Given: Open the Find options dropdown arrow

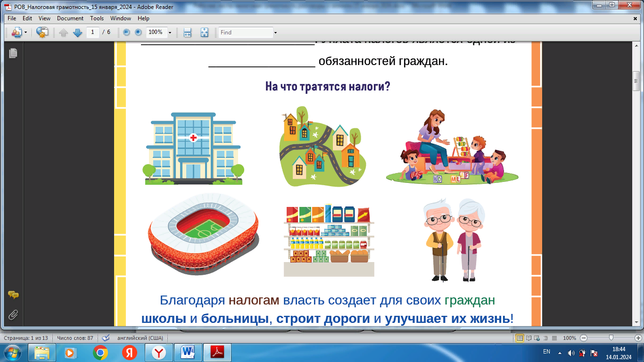Looking at the screenshot, I should pos(275,33).
